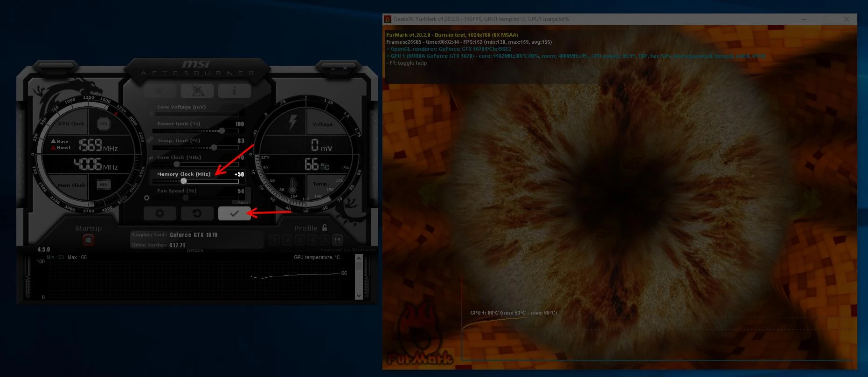Click the MEM chip icon in clock gauge
The image size is (868, 377).
click(x=104, y=185)
